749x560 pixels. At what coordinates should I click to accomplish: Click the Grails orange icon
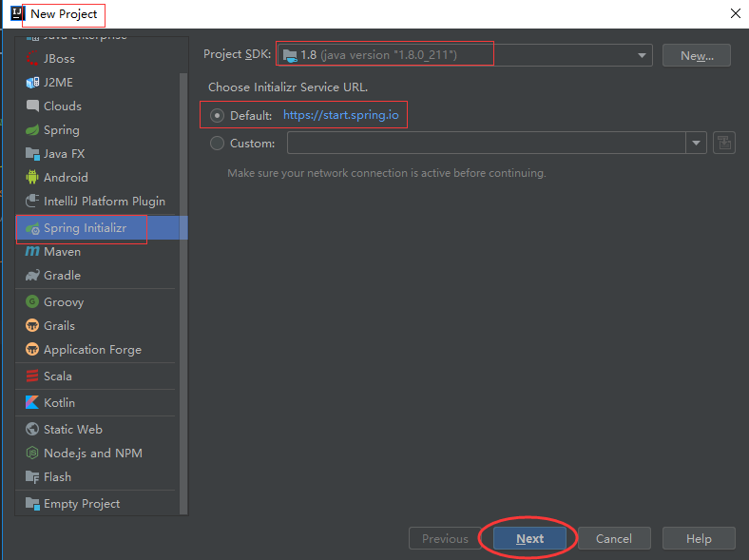coord(32,326)
